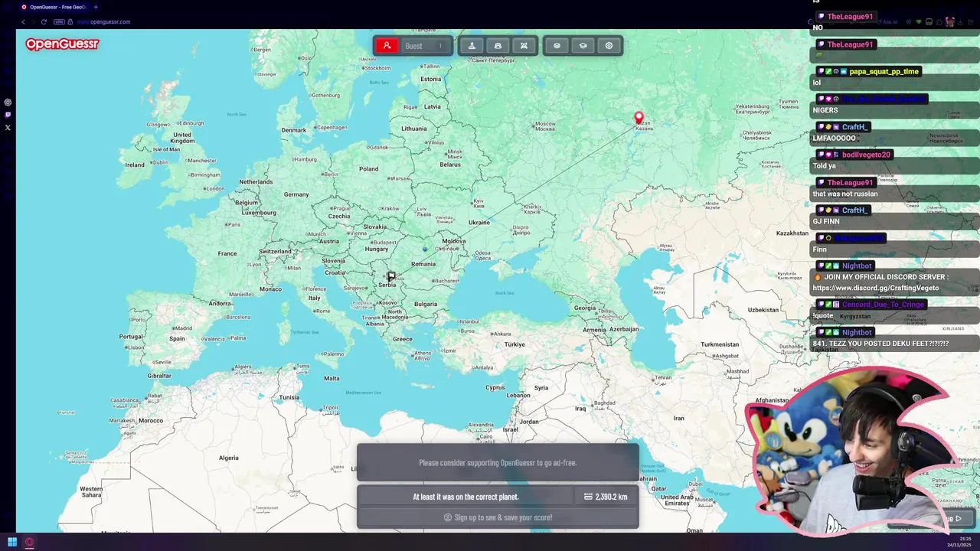Click the community face icon in toolbar
The image size is (980, 551).
tap(498, 46)
